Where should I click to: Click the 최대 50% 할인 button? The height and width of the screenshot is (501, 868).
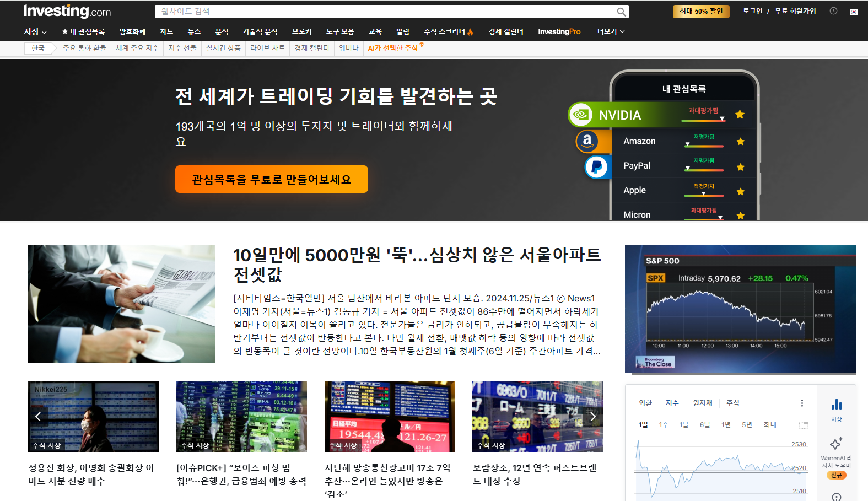point(701,11)
